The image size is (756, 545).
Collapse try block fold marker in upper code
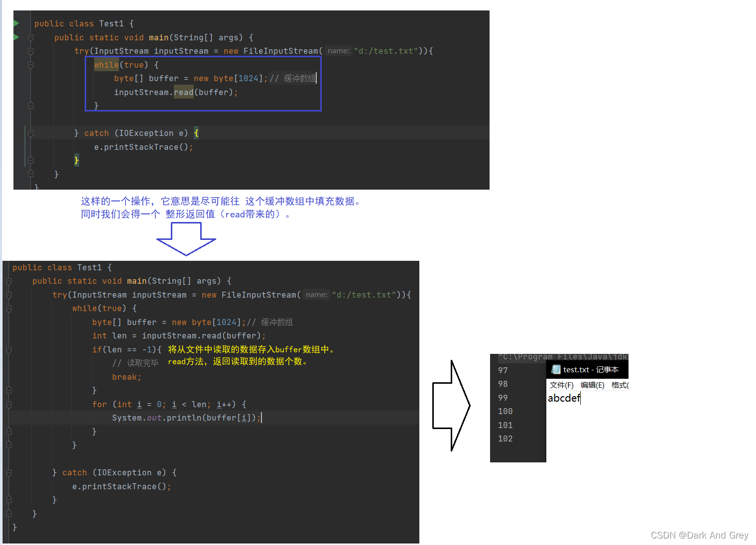pyautogui.click(x=31, y=51)
